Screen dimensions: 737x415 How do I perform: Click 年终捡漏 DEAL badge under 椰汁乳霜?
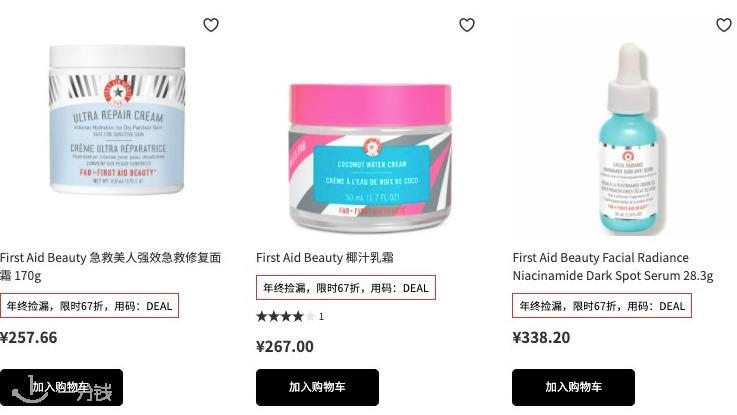[345, 288]
